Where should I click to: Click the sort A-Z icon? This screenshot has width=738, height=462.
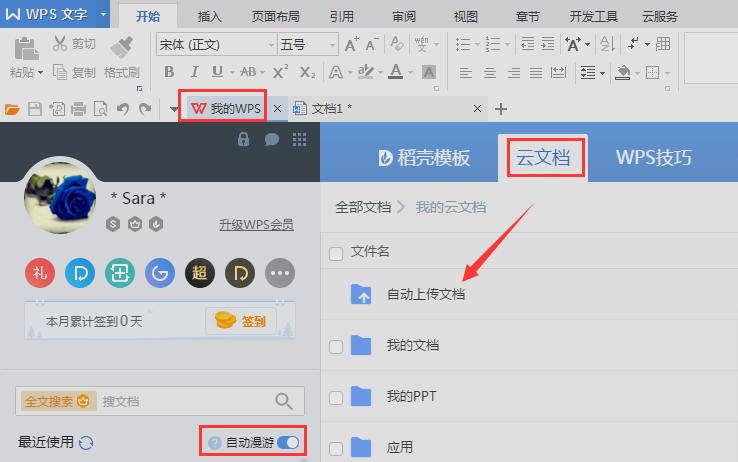(607, 44)
